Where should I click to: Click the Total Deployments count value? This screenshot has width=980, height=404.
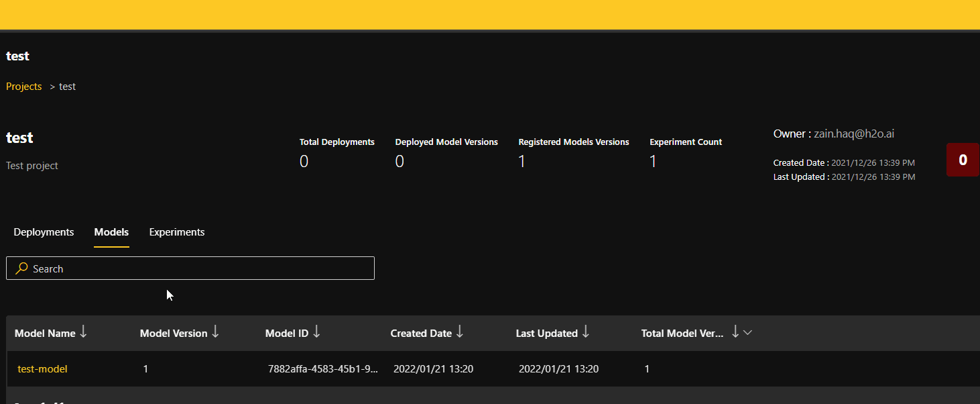(x=304, y=162)
